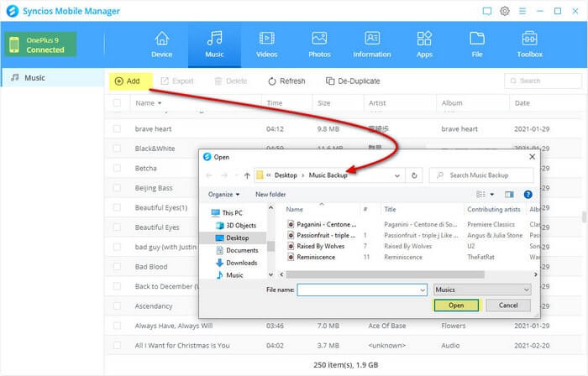This screenshot has width=588, height=376.
Task: Click the change view icon in dialog
Action: (480, 195)
